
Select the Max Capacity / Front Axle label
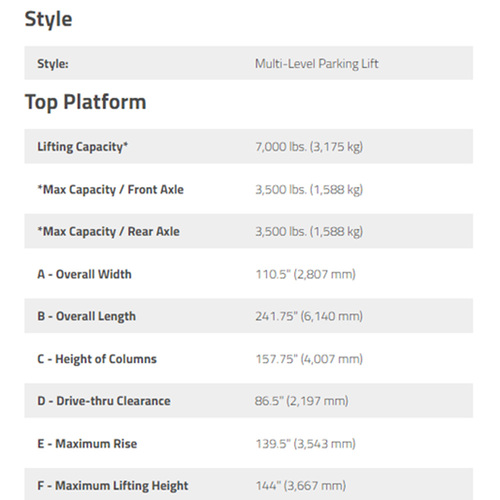110,189
